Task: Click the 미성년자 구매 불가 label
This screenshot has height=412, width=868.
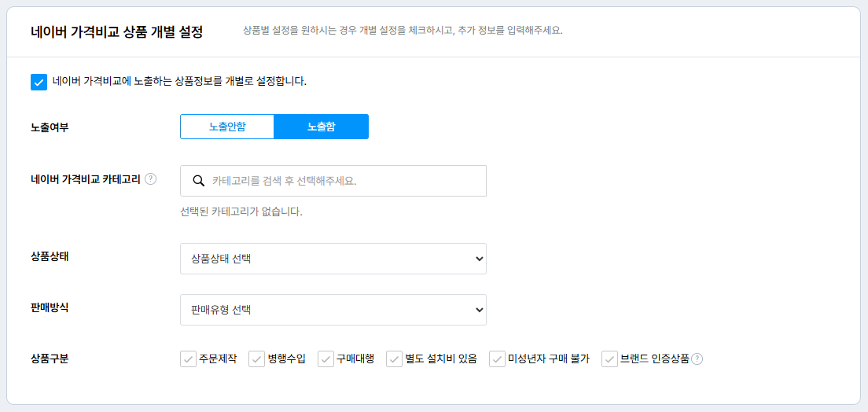Action: click(549, 359)
